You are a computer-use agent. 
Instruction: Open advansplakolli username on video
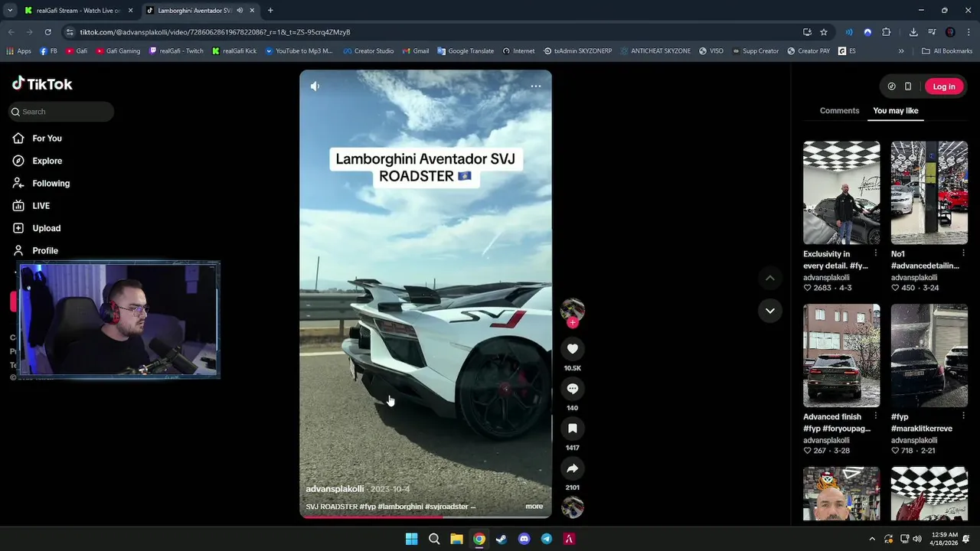pyautogui.click(x=335, y=489)
